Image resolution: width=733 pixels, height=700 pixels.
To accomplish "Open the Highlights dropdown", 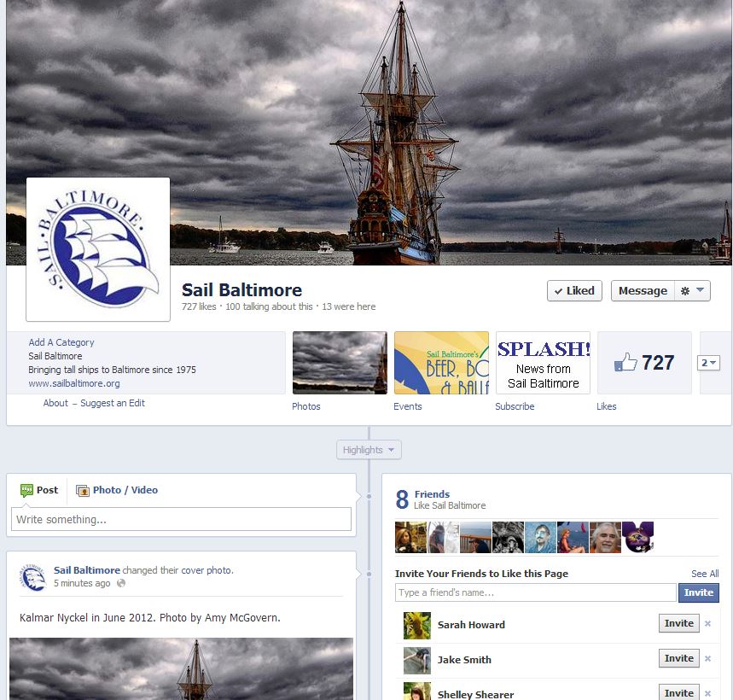I will click(369, 450).
